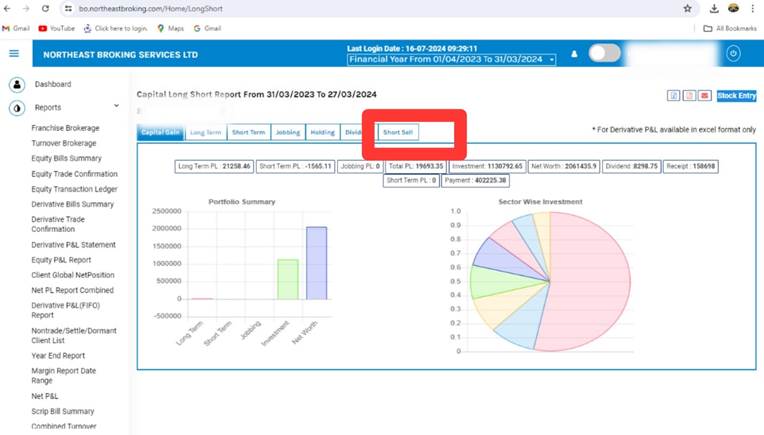Screen dimensions: 764x435
Task: Click the notification bell icon
Action: click(x=574, y=54)
